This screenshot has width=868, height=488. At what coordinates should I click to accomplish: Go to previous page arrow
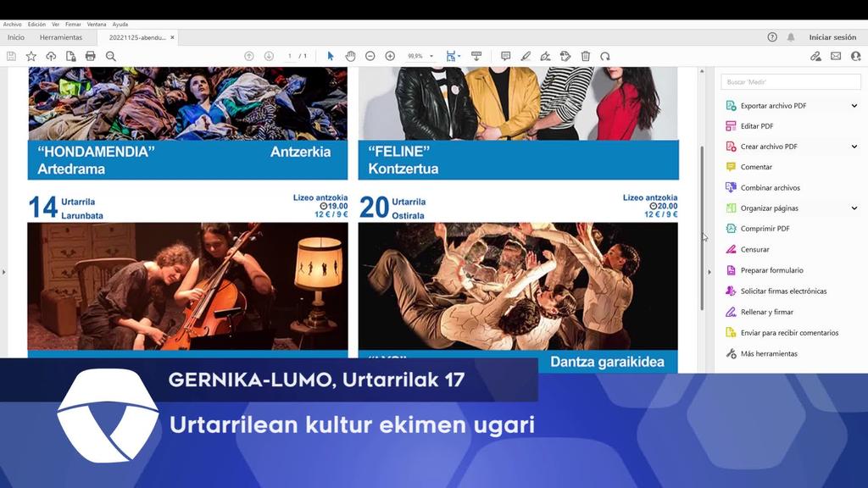(249, 56)
